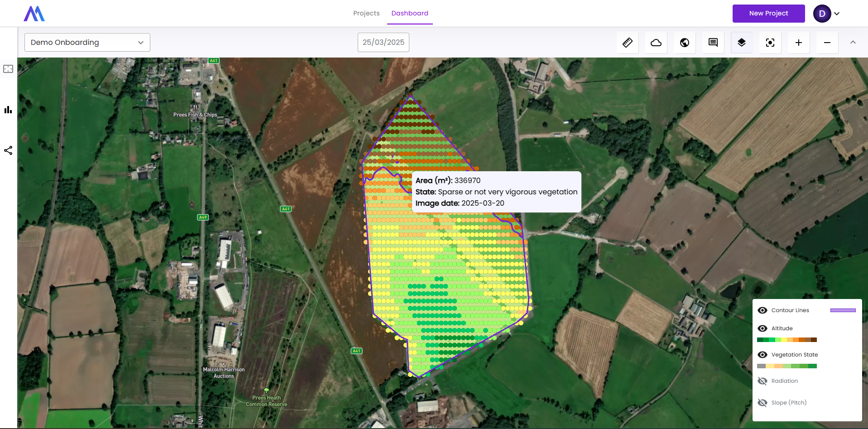Screen dimensions: 868x429
Task: Click the Vegetation State color scale
Action: coord(787,366)
